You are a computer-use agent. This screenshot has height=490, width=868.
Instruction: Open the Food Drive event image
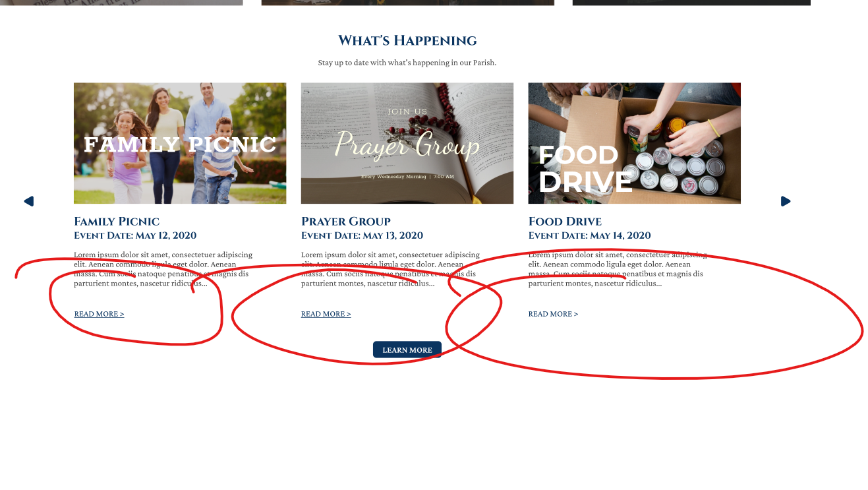click(634, 143)
